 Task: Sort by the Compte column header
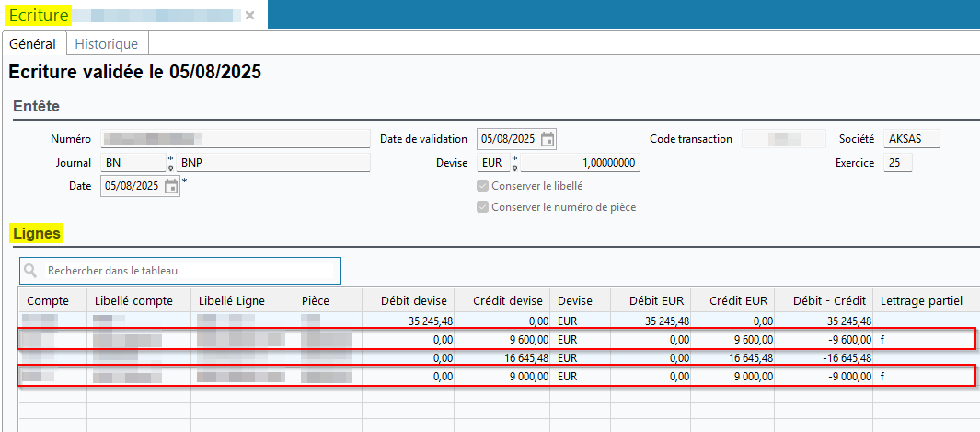point(48,300)
